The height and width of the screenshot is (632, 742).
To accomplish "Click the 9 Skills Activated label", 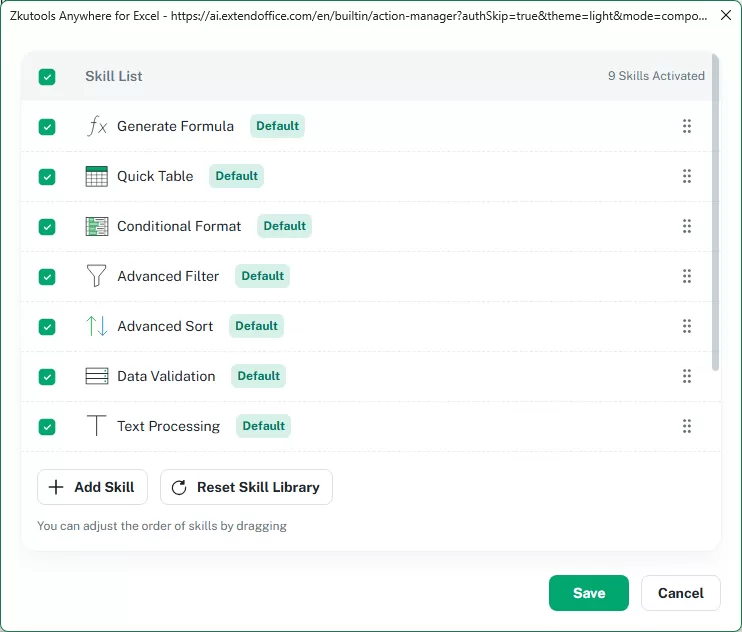I will coord(656,76).
